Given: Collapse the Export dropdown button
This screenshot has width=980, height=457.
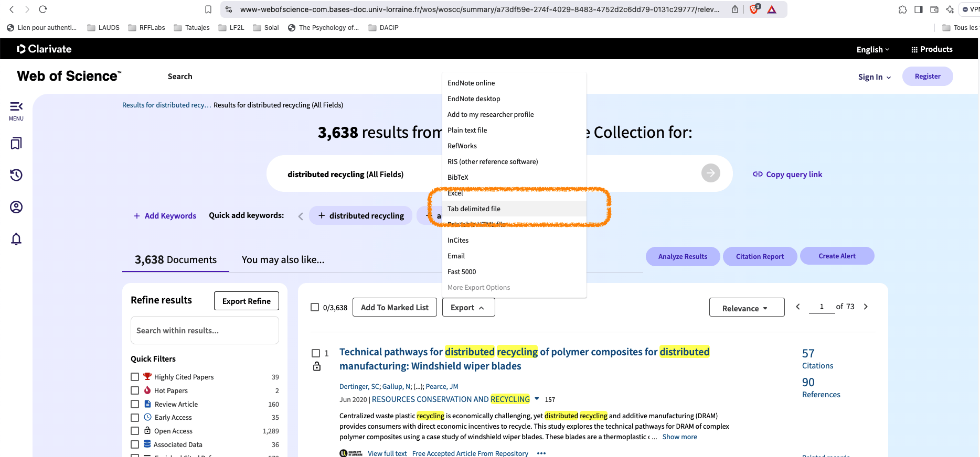Looking at the screenshot, I should (468, 308).
